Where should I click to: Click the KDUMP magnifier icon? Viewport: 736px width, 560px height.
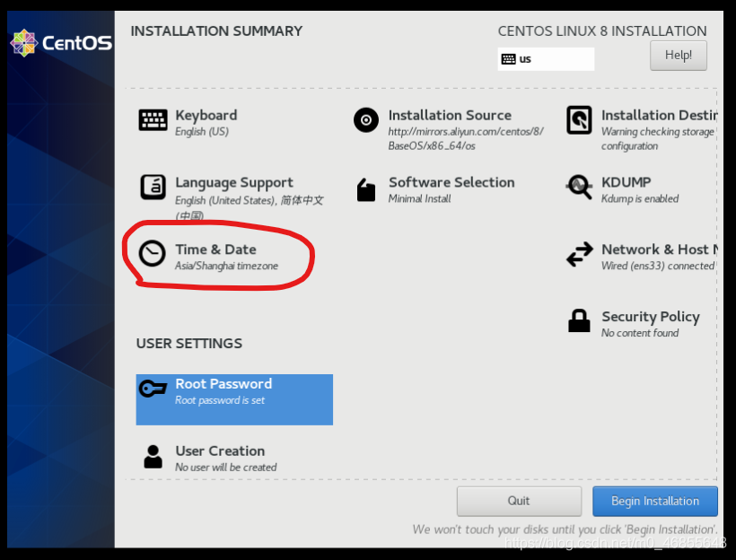(x=579, y=187)
